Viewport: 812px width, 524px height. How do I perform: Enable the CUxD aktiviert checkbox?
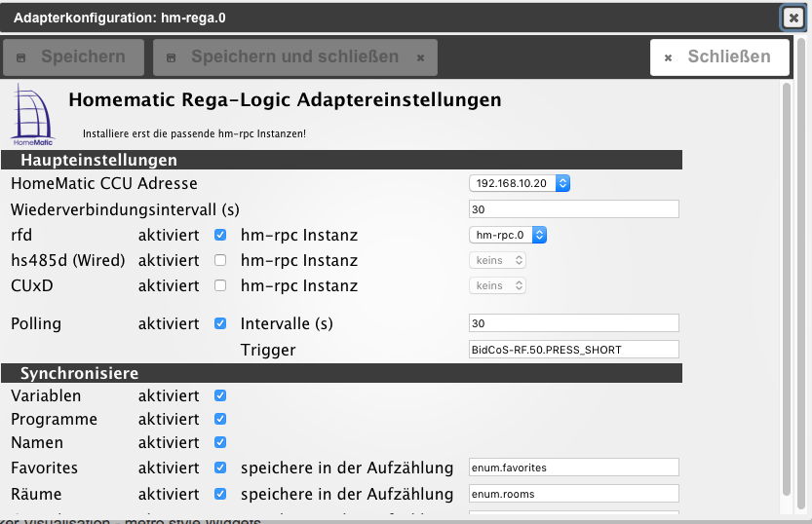pyautogui.click(x=220, y=285)
